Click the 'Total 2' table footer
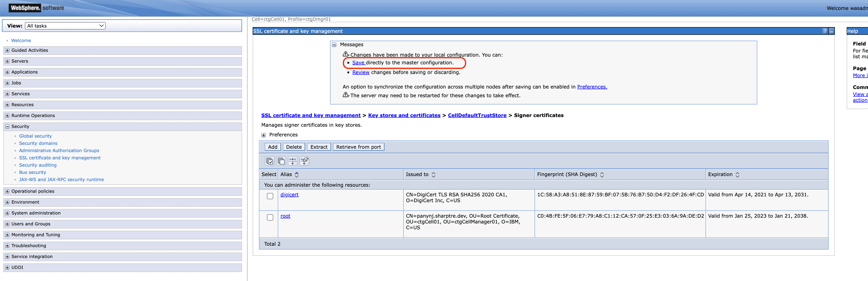The image size is (868, 281). (x=272, y=244)
